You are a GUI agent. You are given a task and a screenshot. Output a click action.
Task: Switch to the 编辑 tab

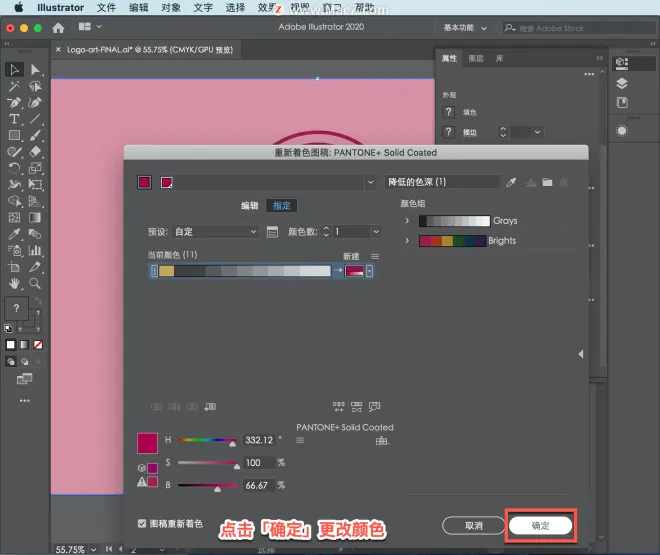249,206
